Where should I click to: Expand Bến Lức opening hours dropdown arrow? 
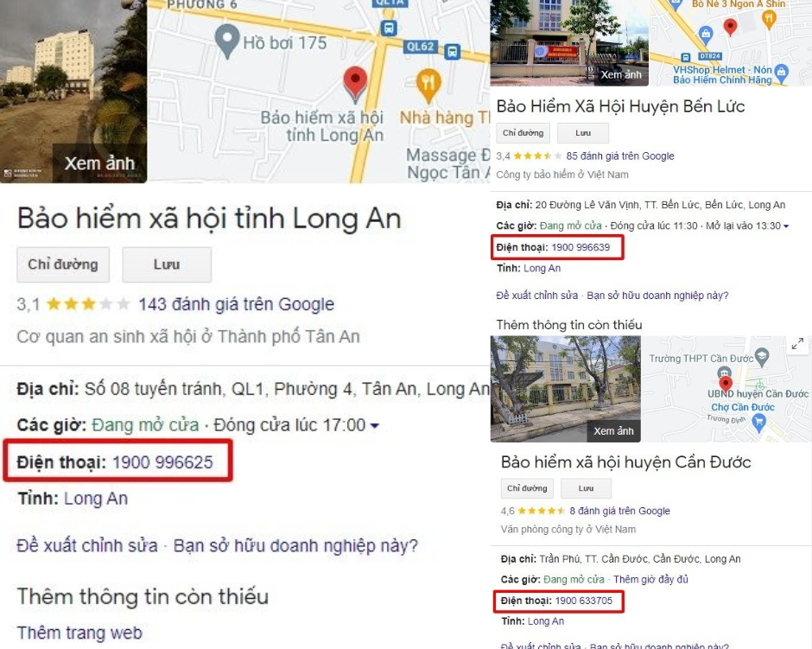(786, 226)
